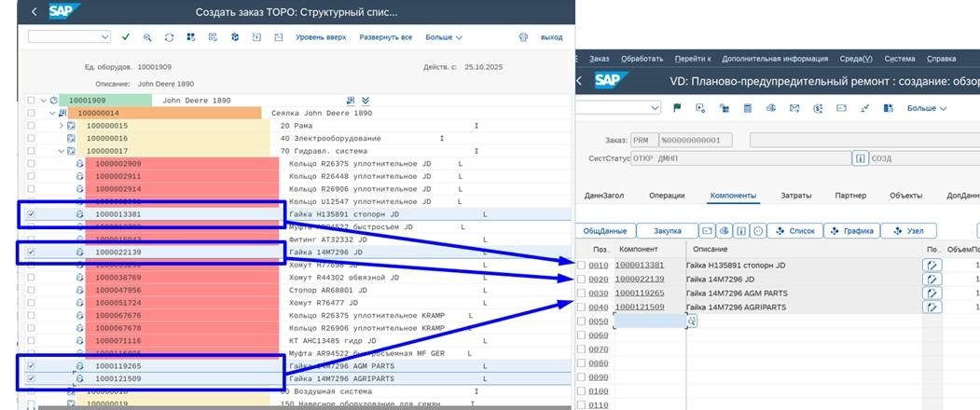The width and height of the screenshot is (980, 410).
Task: Click the green flag icon in order toolbar
Action: [678, 108]
